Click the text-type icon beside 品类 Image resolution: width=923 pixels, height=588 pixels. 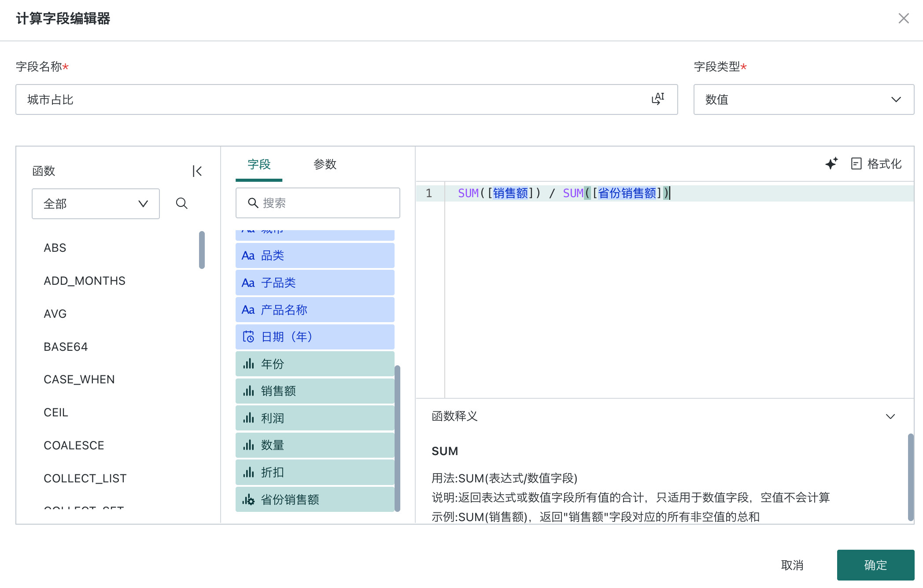[248, 256]
